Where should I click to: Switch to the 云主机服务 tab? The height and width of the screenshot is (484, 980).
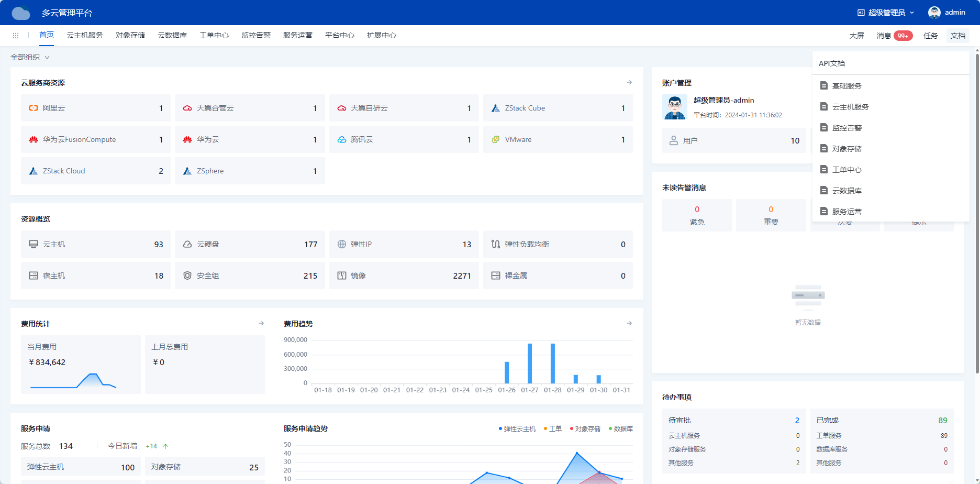pyautogui.click(x=85, y=36)
